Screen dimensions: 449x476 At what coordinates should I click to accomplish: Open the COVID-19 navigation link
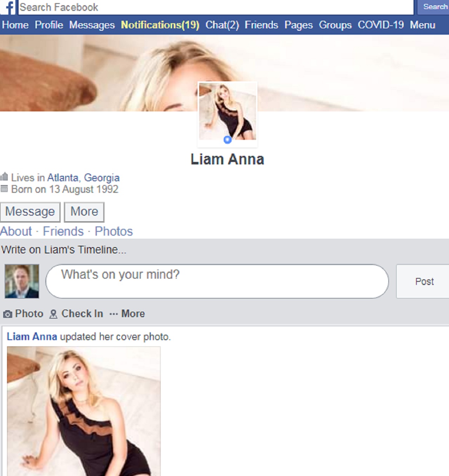click(x=381, y=25)
